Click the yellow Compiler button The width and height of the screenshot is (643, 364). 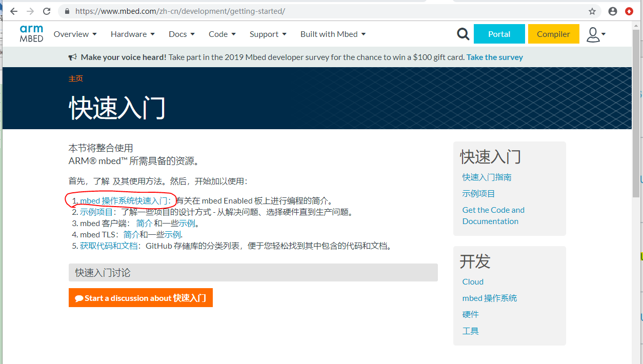pyautogui.click(x=553, y=34)
